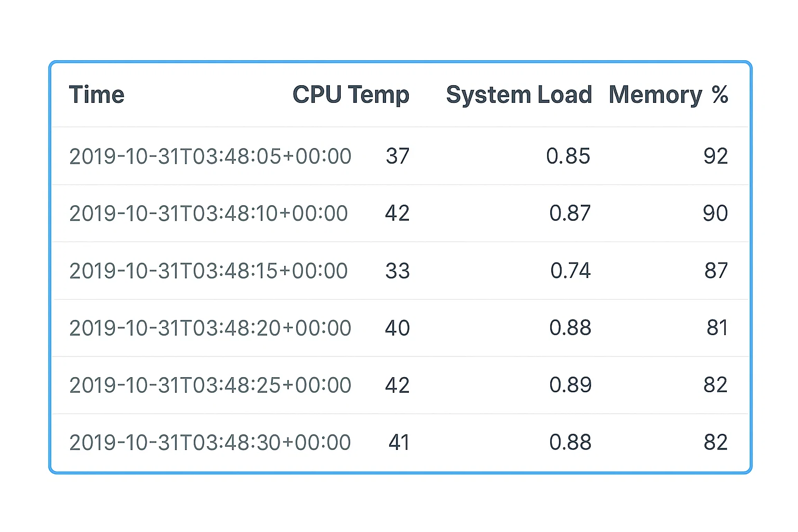Screen dimensions: 798x532
Task: Click CPU Temp value 37
Action: pos(398,156)
